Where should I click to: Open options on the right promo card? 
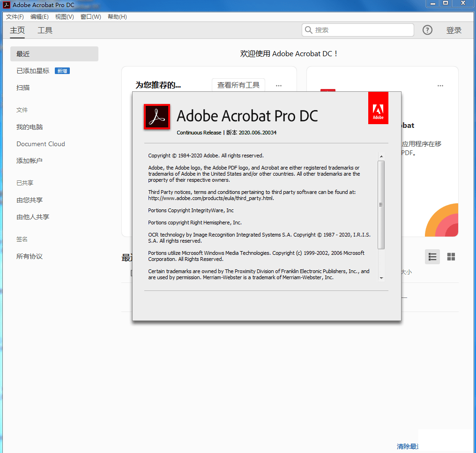click(x=440, y=86)
